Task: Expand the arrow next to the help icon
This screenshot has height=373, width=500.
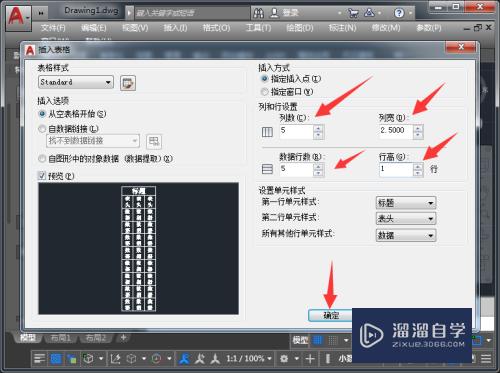Action: 411,13
